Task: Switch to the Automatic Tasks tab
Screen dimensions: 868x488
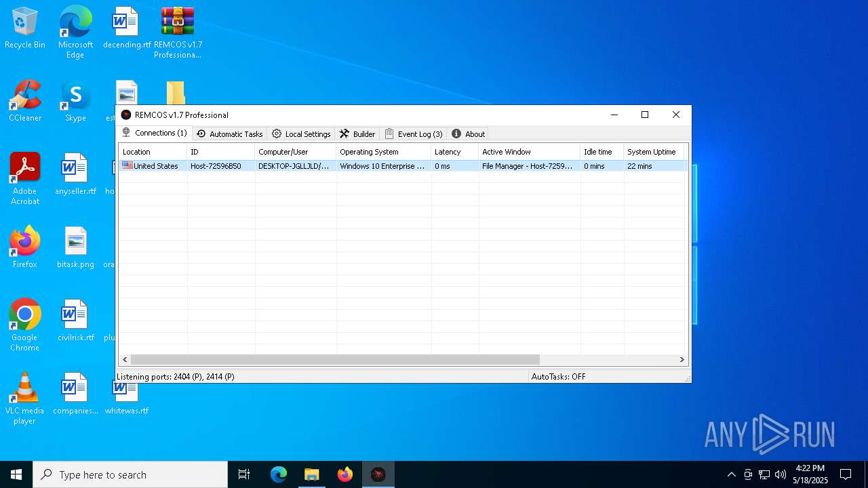Action: tap(229, 134)
